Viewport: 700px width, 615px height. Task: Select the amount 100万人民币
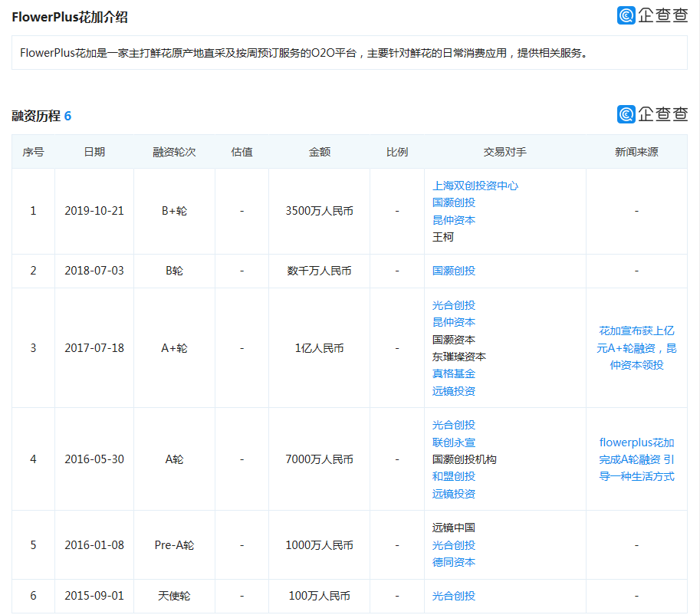pyautogui.click(x=319, y=596)
